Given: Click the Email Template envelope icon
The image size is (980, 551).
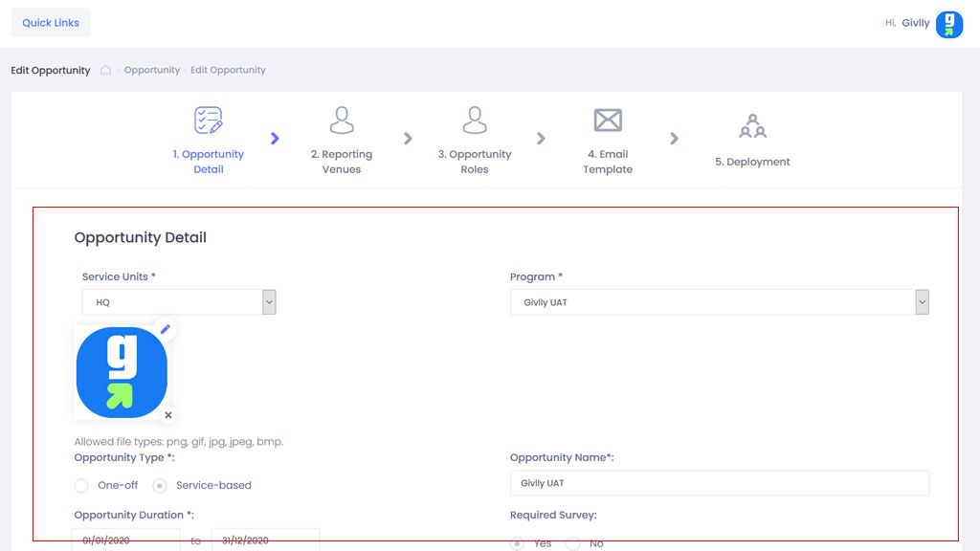Looking at the screenshot, I should (x=608, y=121).
